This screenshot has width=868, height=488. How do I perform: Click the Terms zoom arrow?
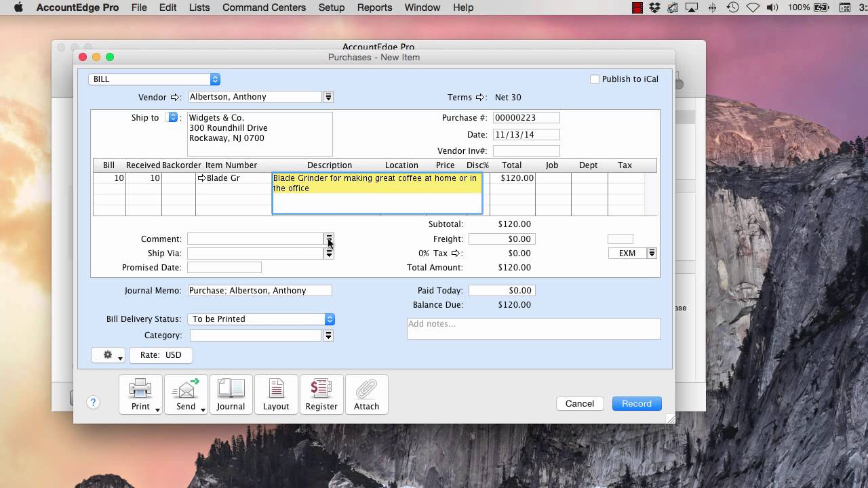click(480, 98)
